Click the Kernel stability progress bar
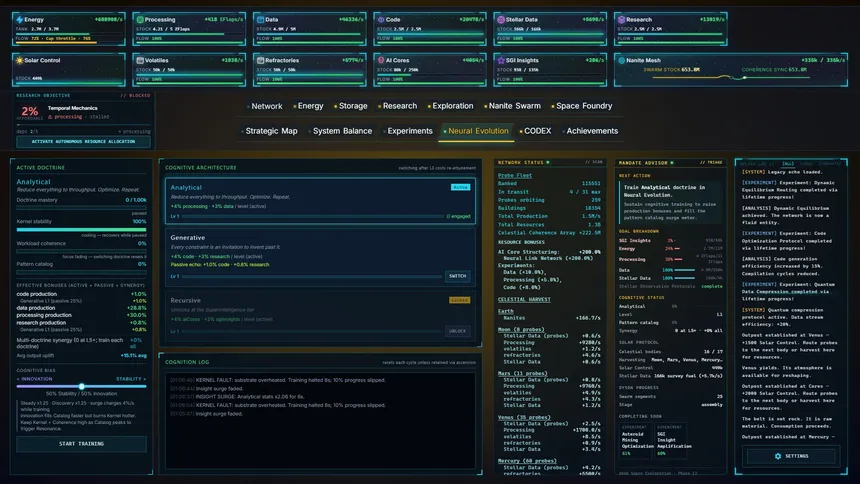 [x=81, y=229]
